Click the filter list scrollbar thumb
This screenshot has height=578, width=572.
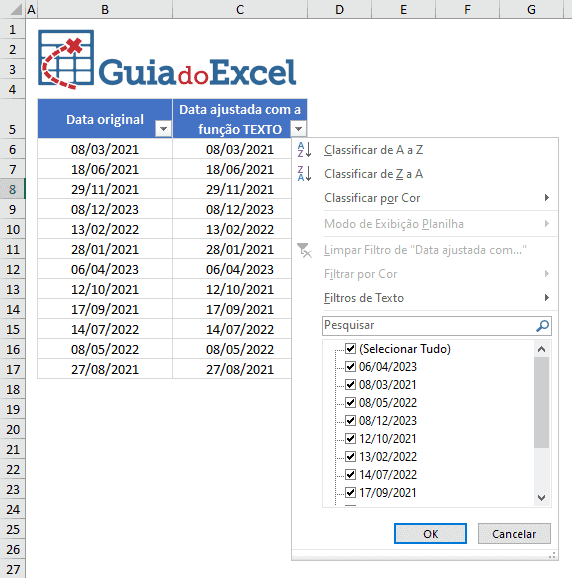point(541,402)
